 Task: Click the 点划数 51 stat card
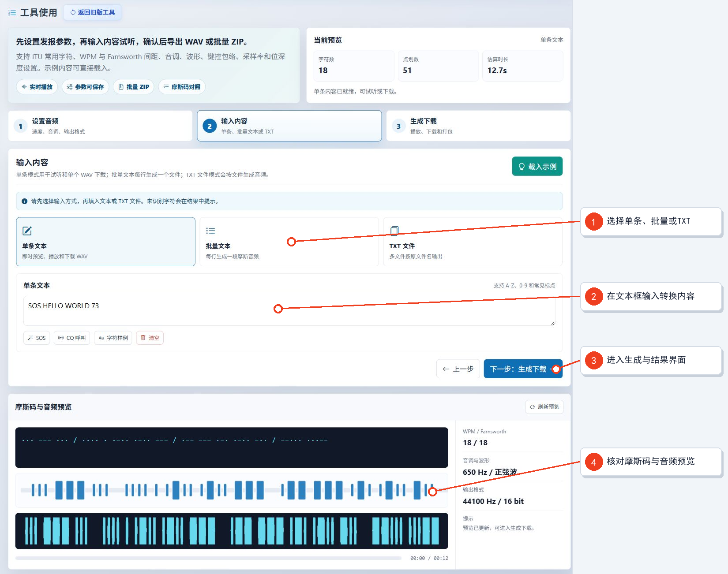pos(438,66)
